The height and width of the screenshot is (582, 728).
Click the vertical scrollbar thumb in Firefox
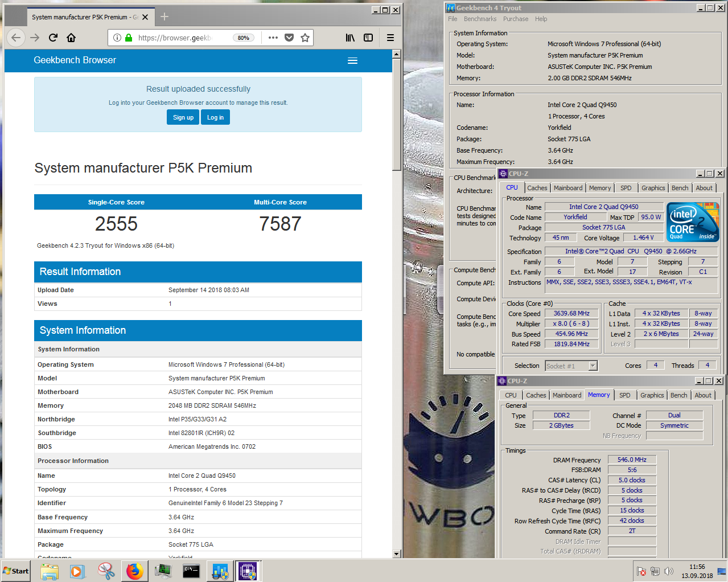pyautogui.click(x=397, y=114)
